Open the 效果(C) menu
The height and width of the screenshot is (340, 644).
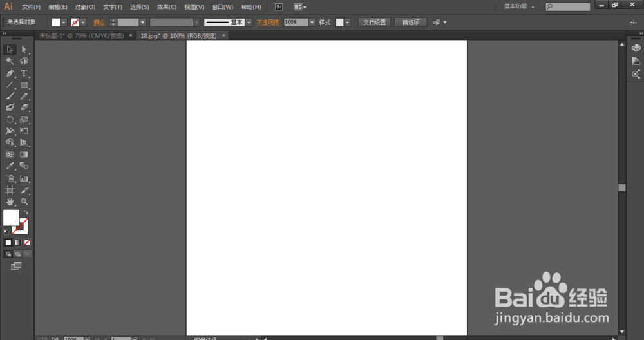pyautogui.click(x=167, y=7)
